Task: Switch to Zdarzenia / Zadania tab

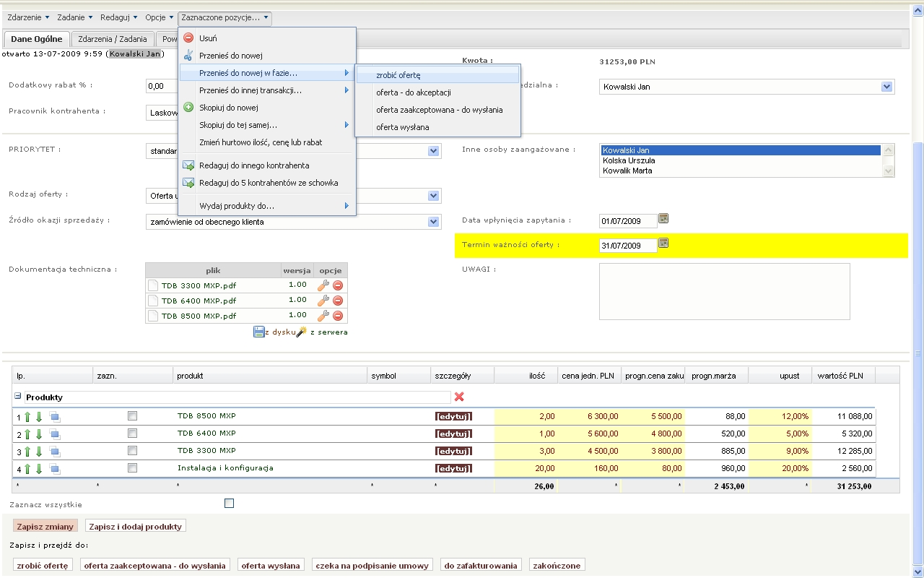Action: (x=112, y=39)
